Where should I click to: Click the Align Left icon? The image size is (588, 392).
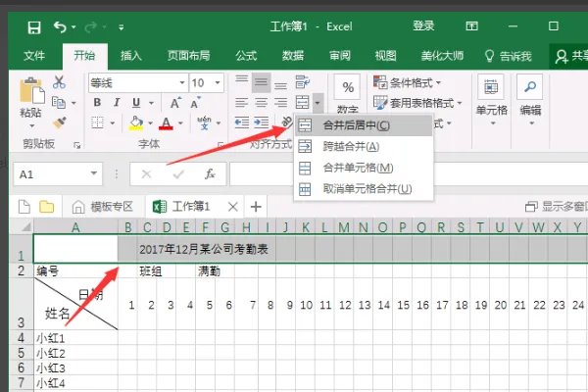pyautogui.click(x=242, y=102)
